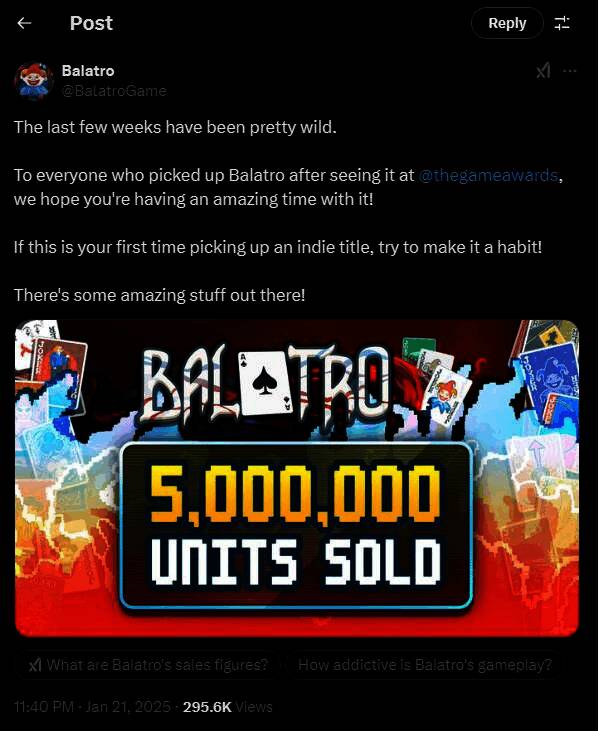
Task: Select 'How addictive is Balatro's gameplay?' suggestion
Action: pos(425,664)
